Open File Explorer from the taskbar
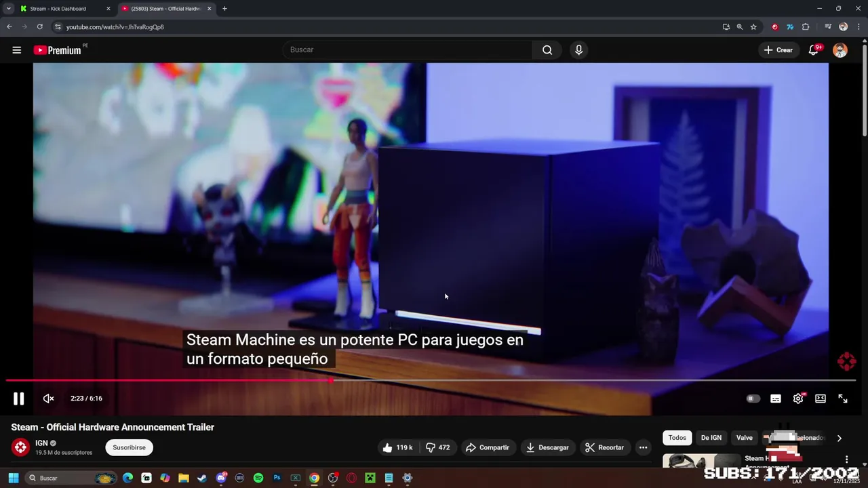868x488 pixels. pos(184,479)
